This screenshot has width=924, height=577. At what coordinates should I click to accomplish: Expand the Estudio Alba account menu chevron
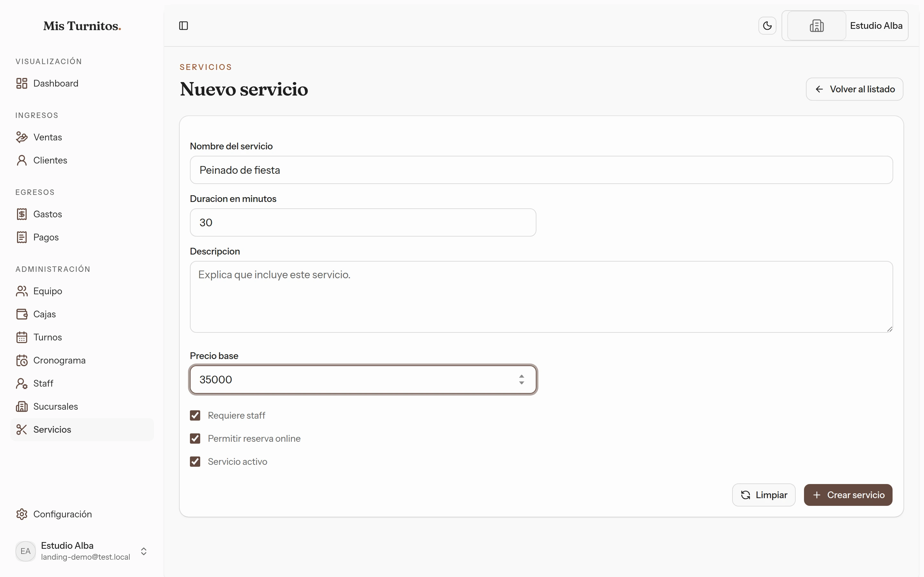(143, 551)
